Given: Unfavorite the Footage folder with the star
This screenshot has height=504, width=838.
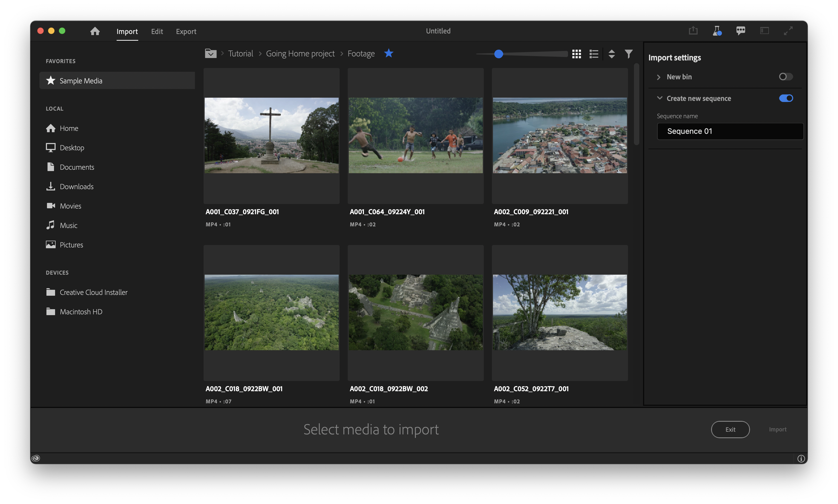Looking at the screenshot, I should [388, 53].
